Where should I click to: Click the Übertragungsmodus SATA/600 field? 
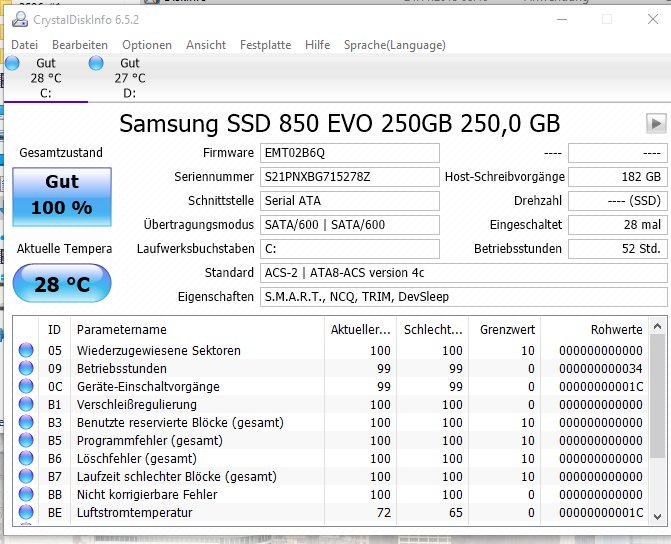pyautogui.click(x=350, y=225)
